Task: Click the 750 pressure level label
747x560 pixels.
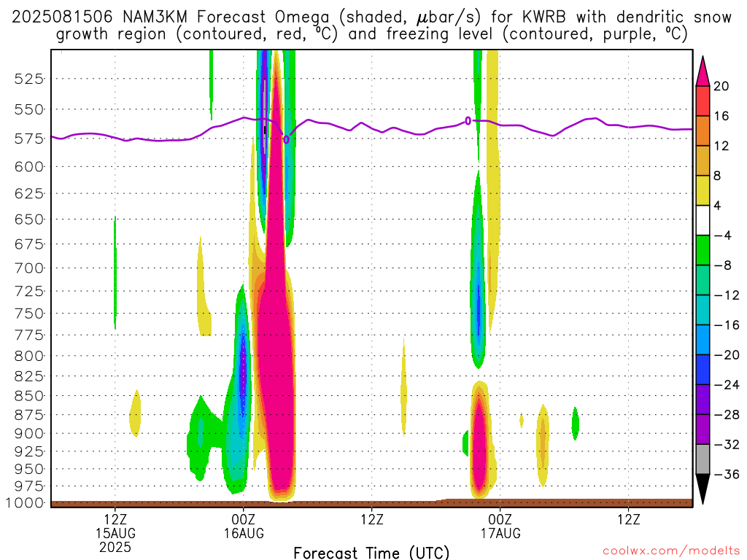Action: click(29, 314)
